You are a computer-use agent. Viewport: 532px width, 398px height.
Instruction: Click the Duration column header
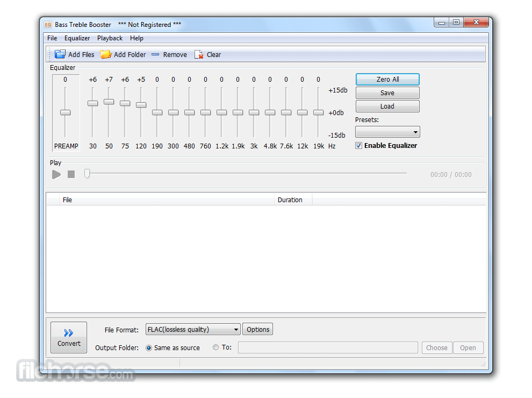293,200
